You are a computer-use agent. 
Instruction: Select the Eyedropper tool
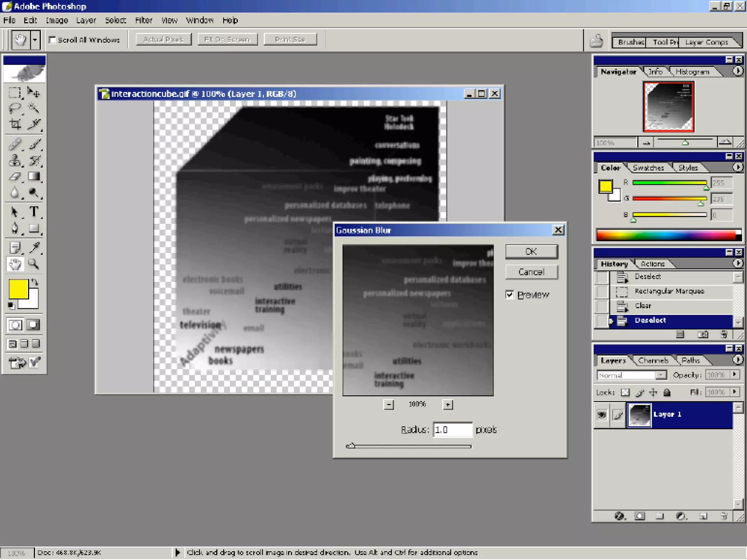point(34,248)
